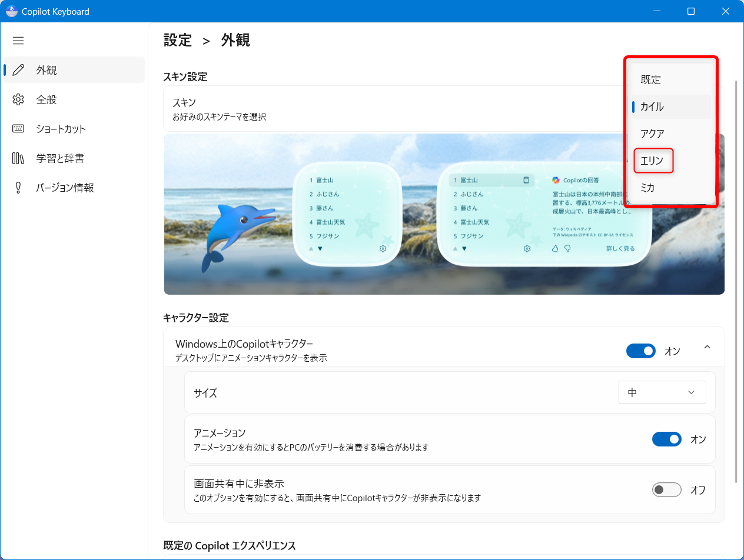
Task: Click the keyboard icon beside ショートカット
Action: tap(18, 129)
